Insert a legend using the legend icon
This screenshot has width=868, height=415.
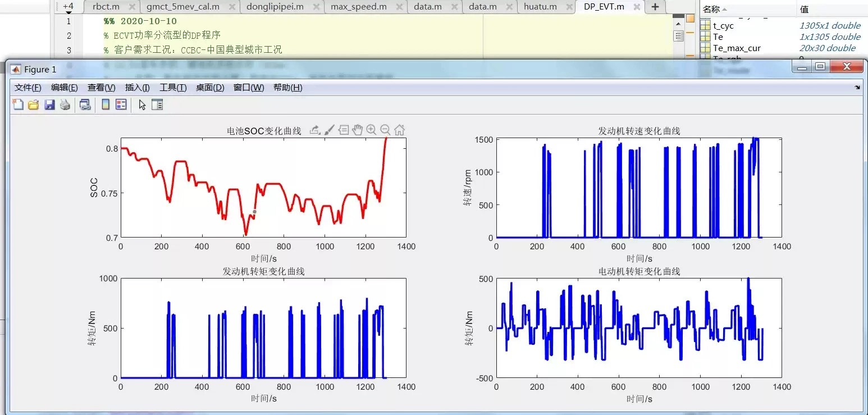[121, 104]
